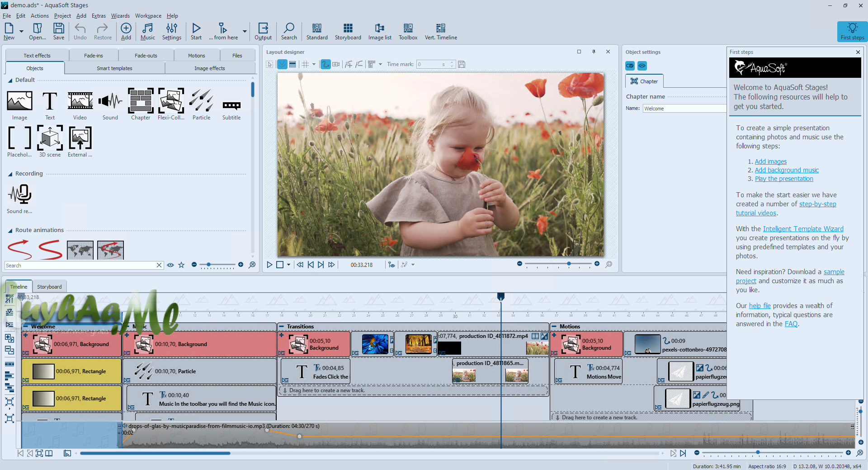Switch to the Storyboard tab
The image size is (868, 470).
point(49,287)
